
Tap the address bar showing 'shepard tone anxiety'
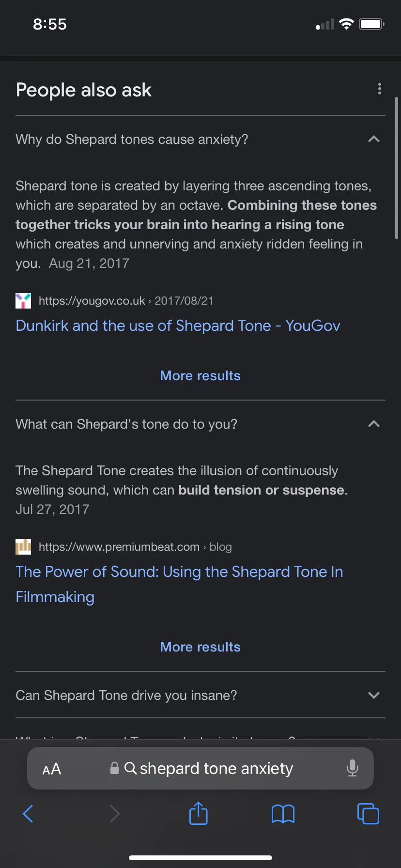click(x=200, y=768)
